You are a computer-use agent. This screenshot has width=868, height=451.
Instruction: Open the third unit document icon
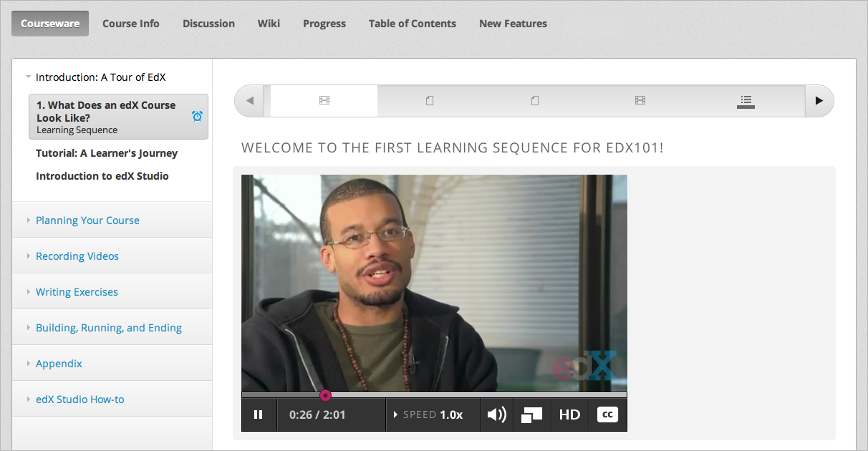(x=535, y=101)
